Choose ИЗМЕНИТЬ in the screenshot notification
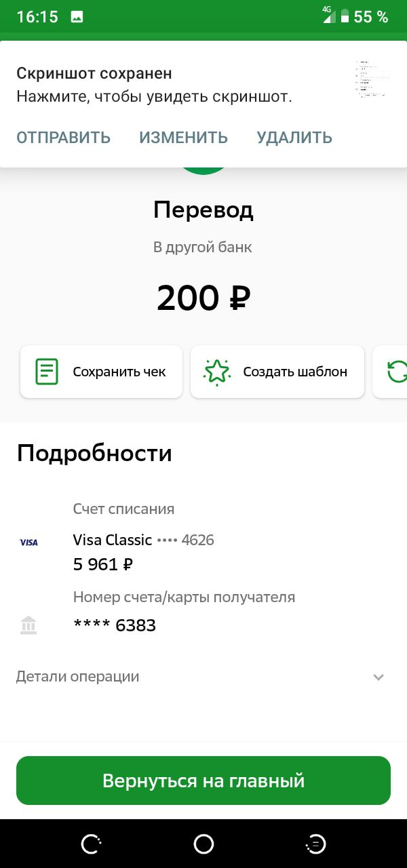The image size is (407, 868). (x=184, y=138)
